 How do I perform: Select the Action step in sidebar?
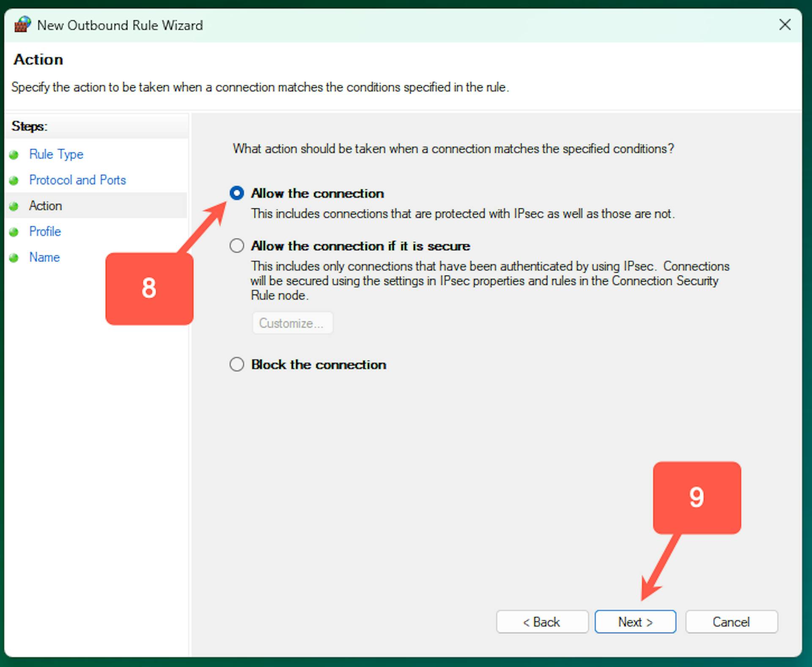point(45,206)
